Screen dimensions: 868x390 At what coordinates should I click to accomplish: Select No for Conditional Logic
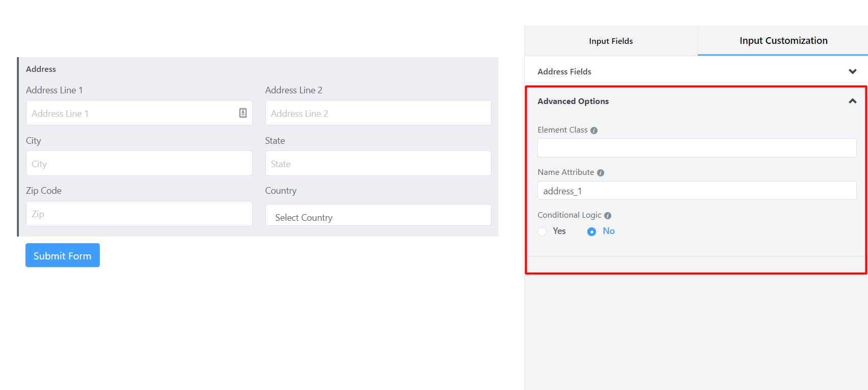pyautogui.click(x=591, y=231)
